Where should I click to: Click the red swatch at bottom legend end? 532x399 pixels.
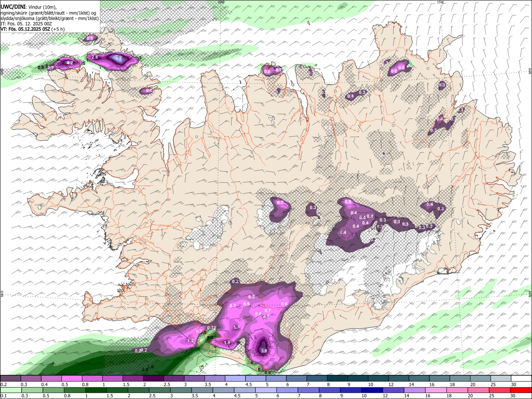pyautogui.click(x=521, y=390)
